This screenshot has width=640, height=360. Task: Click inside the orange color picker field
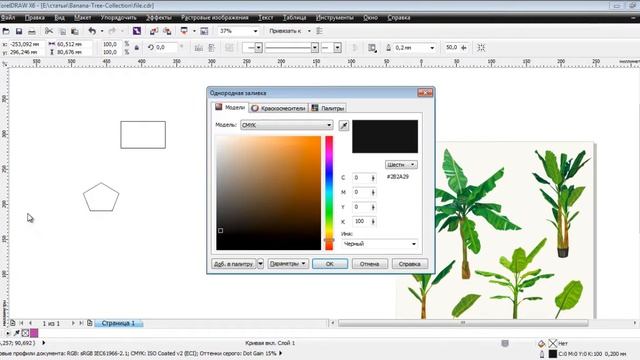coord(269,193)
